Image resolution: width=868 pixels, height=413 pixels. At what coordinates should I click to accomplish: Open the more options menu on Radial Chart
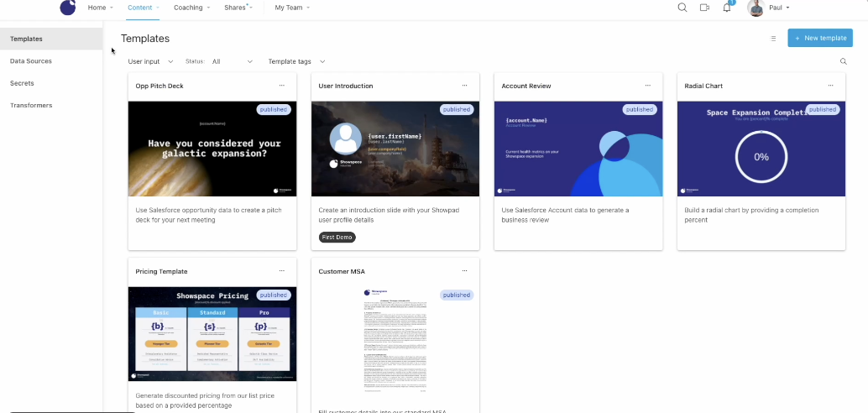pos(830,86)
